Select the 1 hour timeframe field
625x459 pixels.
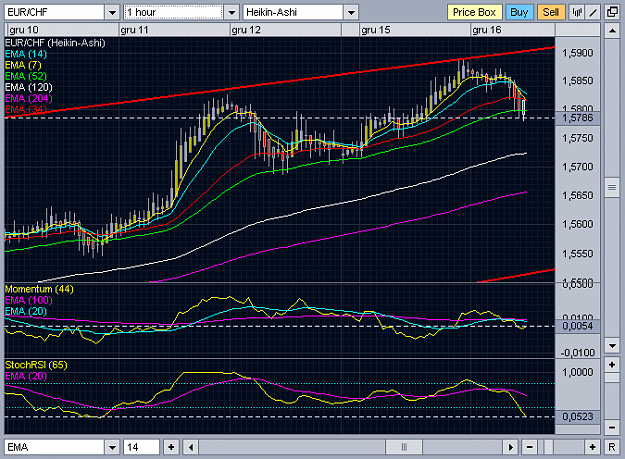174,12
